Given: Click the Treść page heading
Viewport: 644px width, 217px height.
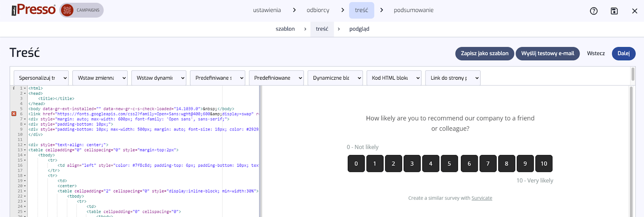Looking at the screenshot, I should [x=25, y=53].
